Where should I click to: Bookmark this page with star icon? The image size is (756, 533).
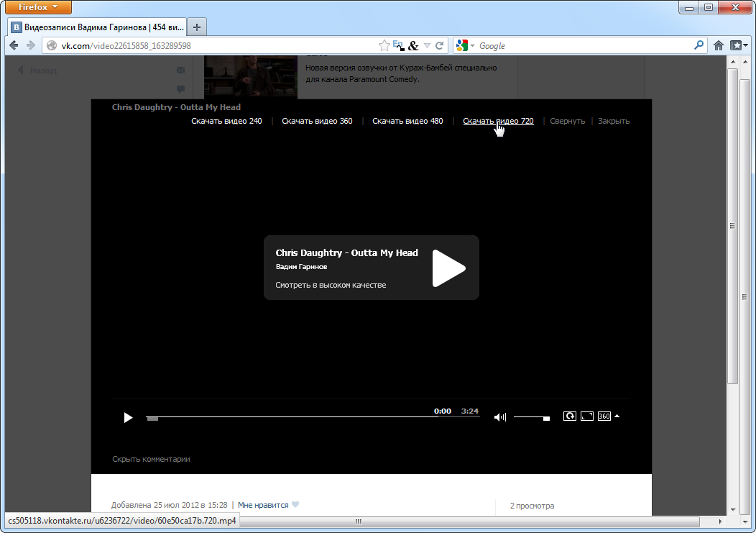[x=384, y=45]
